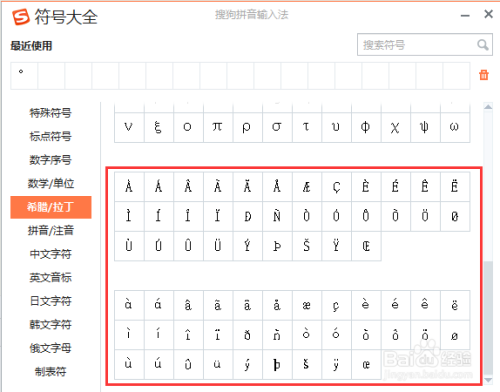This screenshot has height=392, width=500.
Task: Click the symbol list scrollbar thumb
Action: tap(488, 318)
